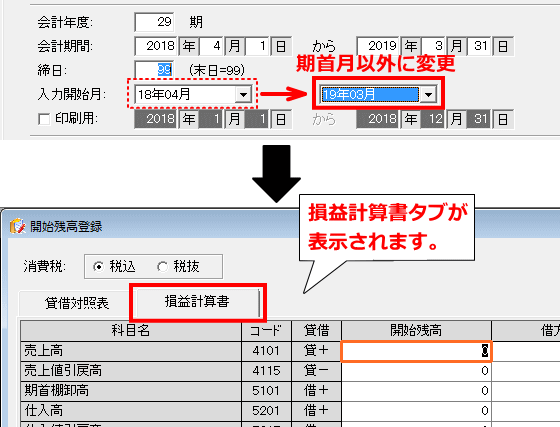The width and height of the screenshot is (560, 427).
Task: Select the 売上高 row name cell
Action: 131,351
